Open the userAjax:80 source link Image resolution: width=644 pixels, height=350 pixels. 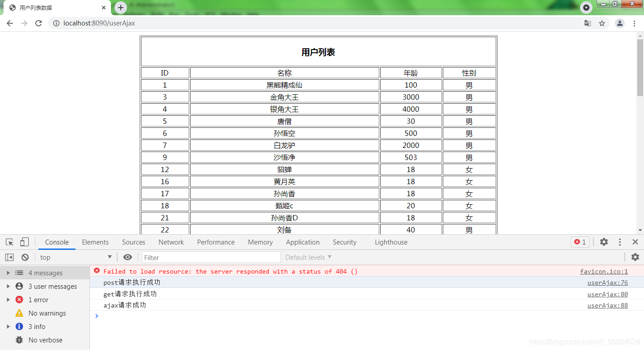[x=607, y=294]
